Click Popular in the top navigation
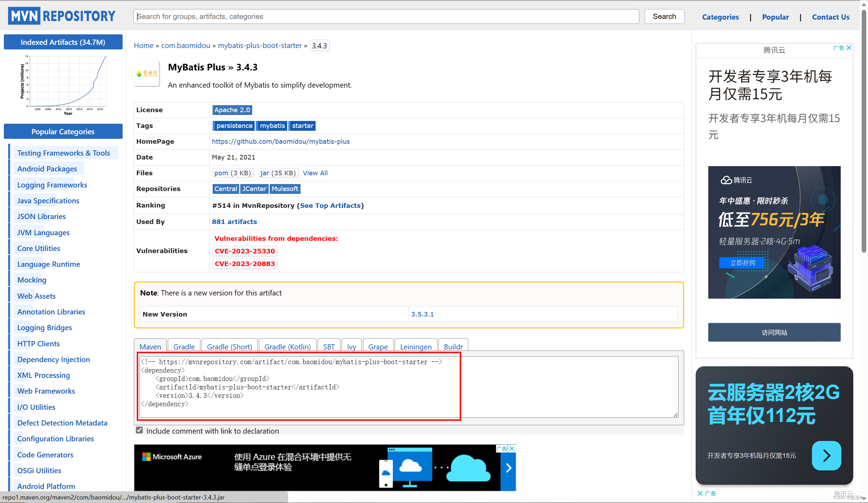 point(775,17)
